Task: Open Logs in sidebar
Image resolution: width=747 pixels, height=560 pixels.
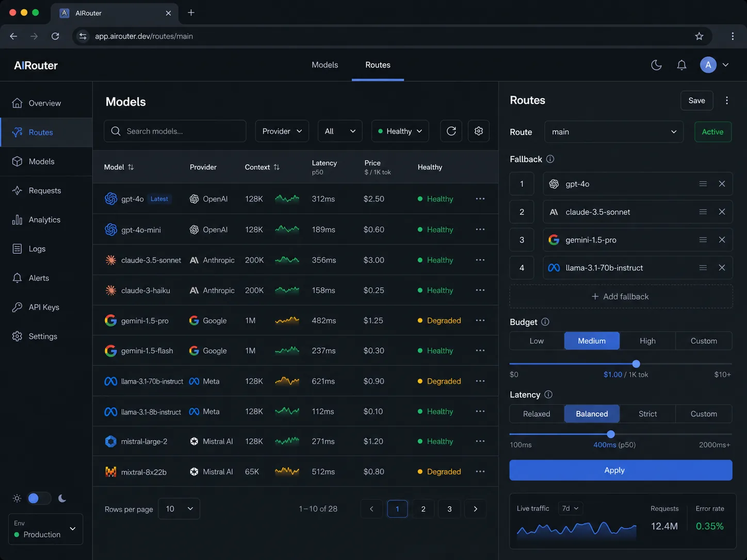Action: pos(46,249)
